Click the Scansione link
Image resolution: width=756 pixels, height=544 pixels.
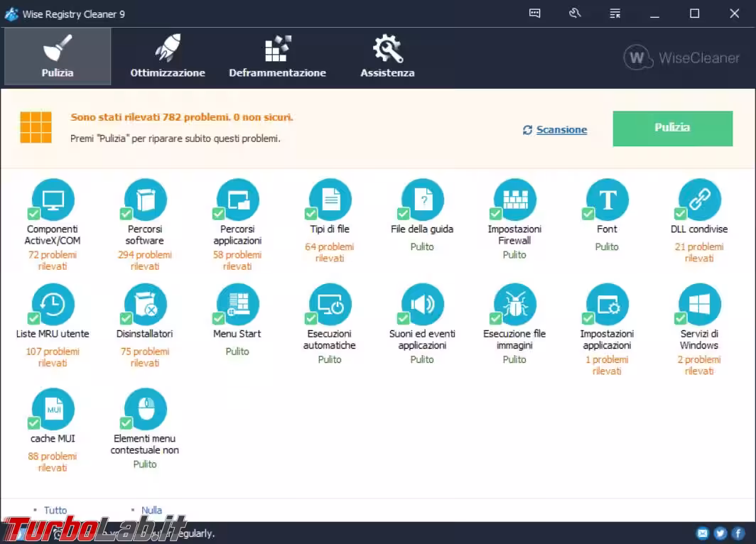click(561, 130)
